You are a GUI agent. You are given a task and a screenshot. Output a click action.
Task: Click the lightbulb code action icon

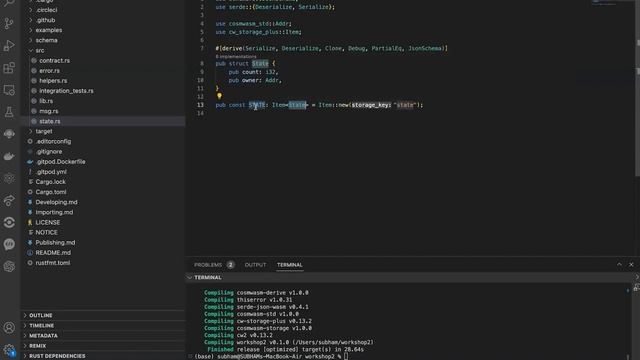pyautogui.click(x=219, y=96)
